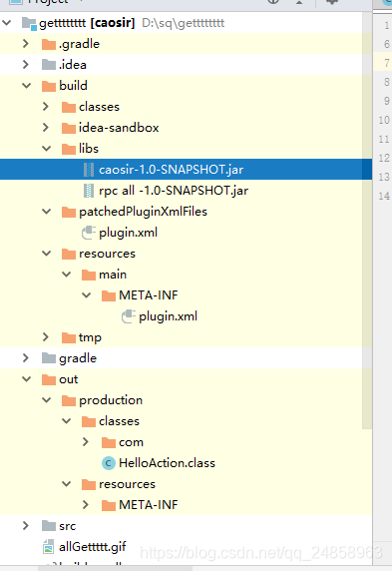Select the production folder name

(111, 400)
